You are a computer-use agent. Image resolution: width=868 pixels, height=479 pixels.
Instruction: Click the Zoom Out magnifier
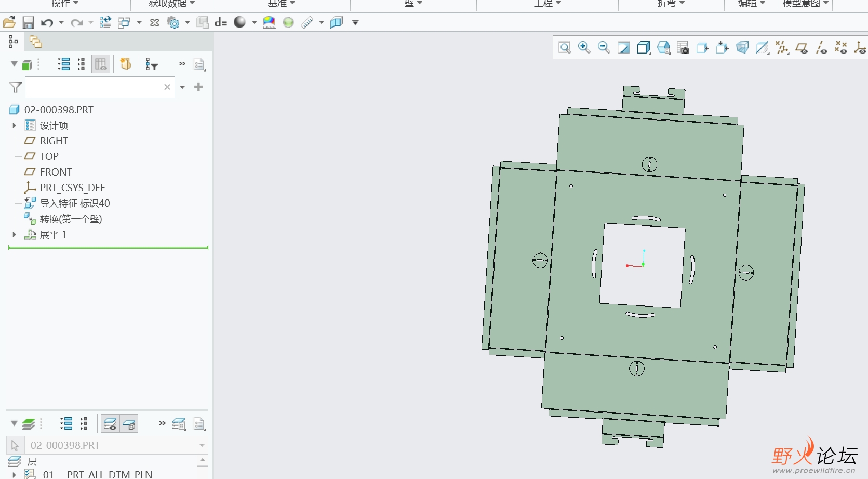click(604, 48)
